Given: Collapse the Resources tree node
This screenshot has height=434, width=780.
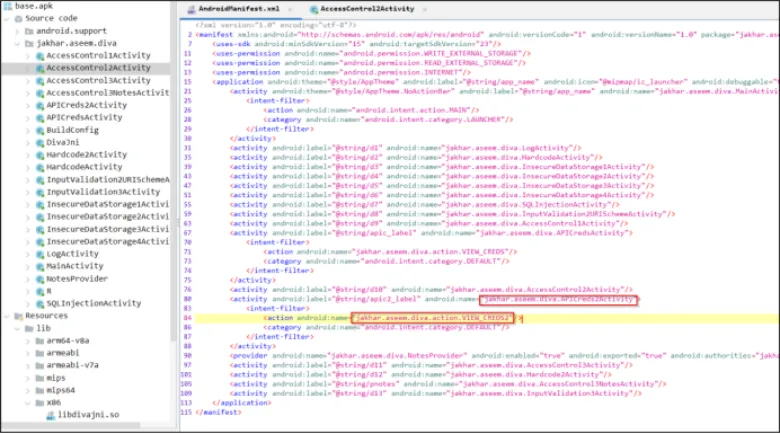Looking at the screenshot, I should (x=7, y=316).
